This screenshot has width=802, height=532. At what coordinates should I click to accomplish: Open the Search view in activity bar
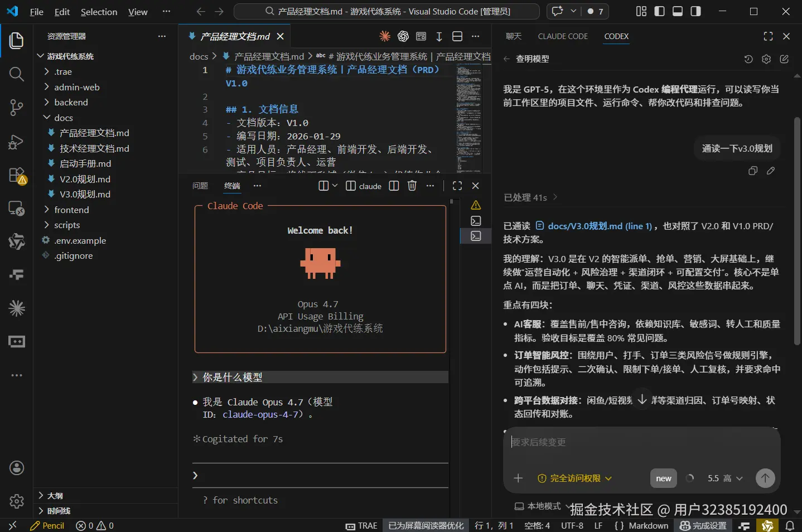[17, 74]
